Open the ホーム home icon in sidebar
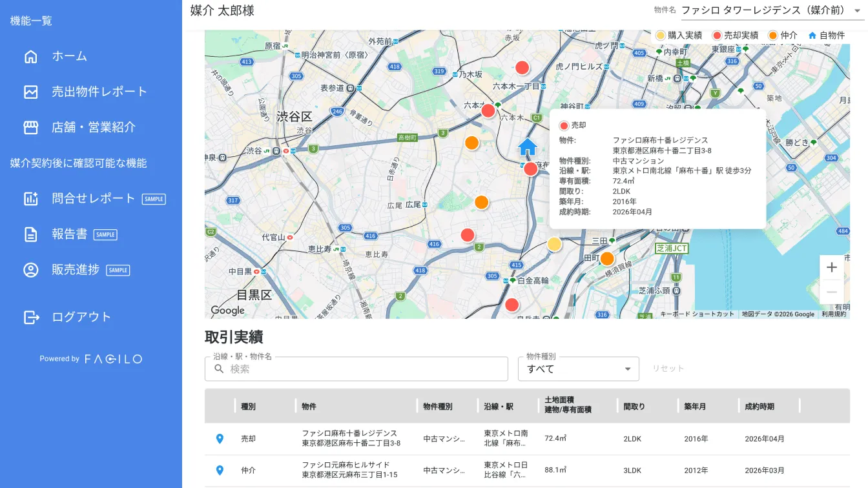868x488 pixels. pos(30,56)
